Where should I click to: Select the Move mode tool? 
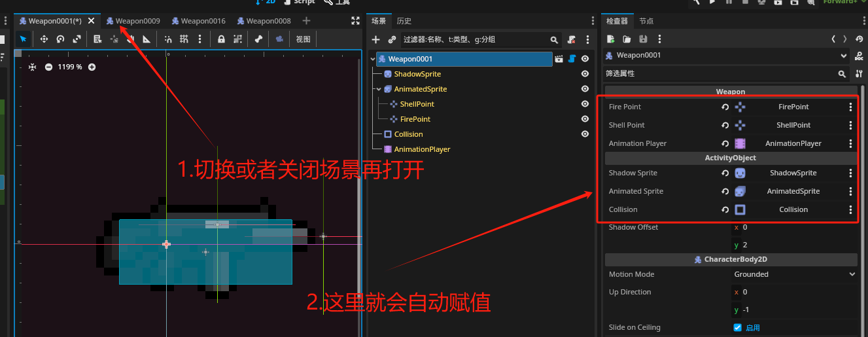(x=44, y=39)
